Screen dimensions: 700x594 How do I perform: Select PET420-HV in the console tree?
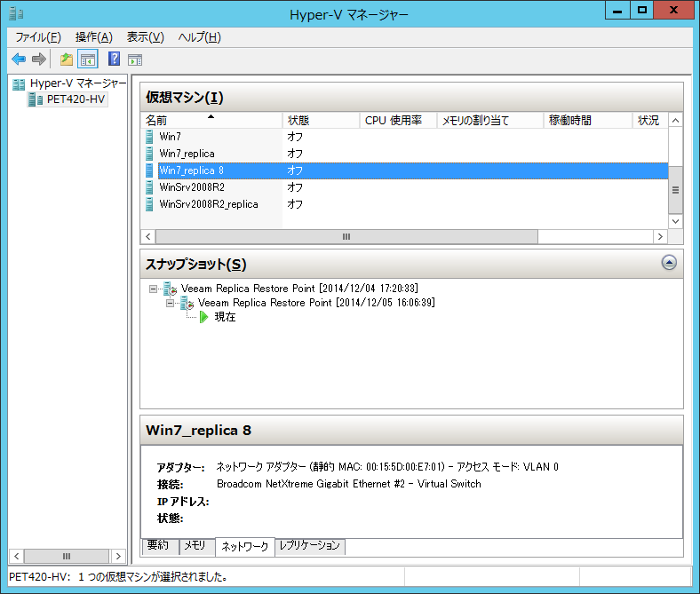[x=76, y=99]
